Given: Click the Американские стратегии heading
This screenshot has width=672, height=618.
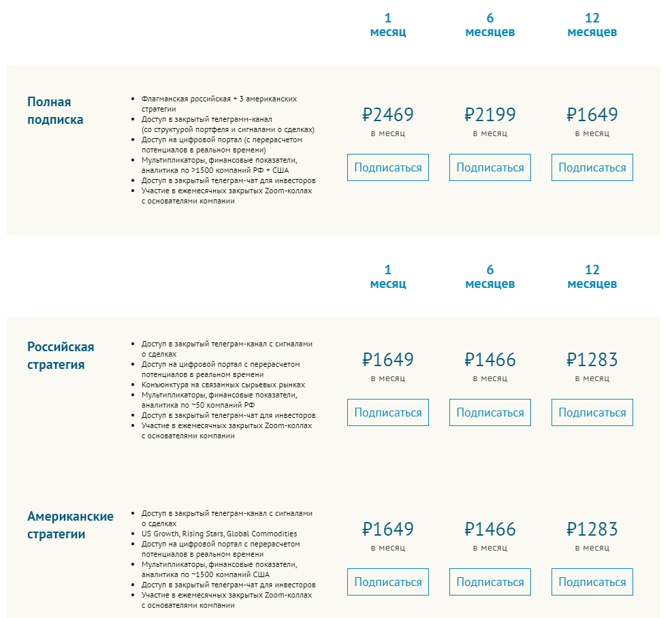Looking at the screenshot, I should [70, 525].
